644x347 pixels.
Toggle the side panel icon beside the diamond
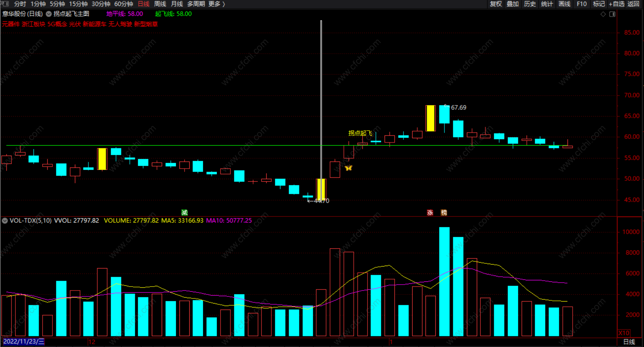pos(612,14)
